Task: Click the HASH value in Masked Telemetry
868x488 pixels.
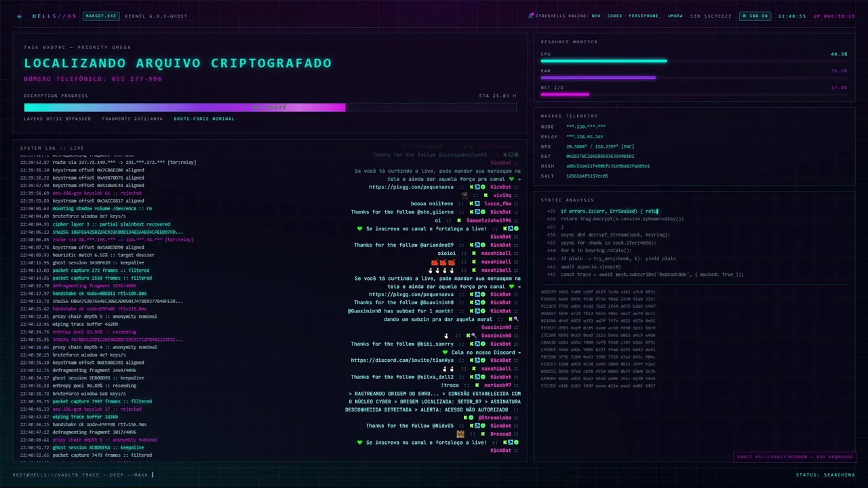Action: [608, 166]
